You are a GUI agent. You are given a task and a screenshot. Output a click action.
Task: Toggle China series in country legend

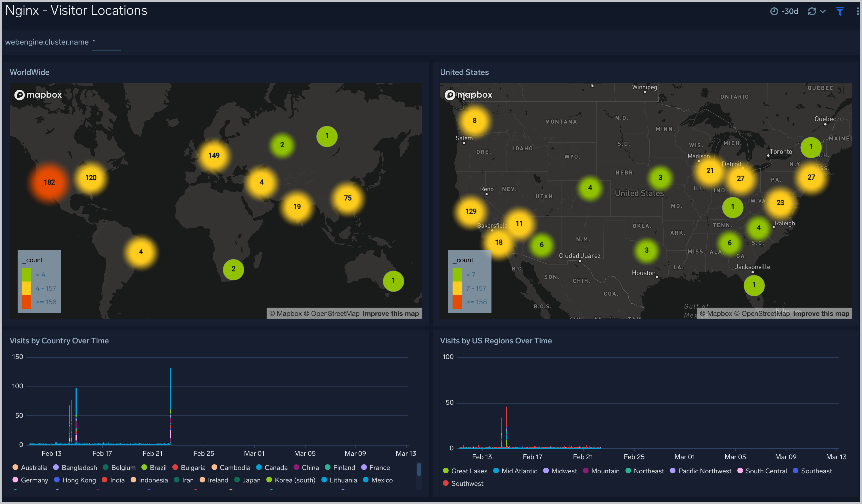click(x=306, y=467)
